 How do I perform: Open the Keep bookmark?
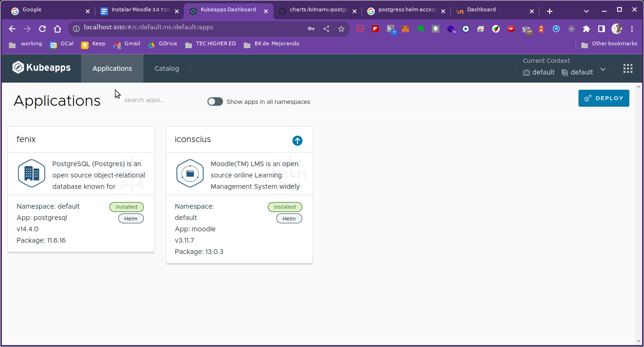[x=93, y=44]
